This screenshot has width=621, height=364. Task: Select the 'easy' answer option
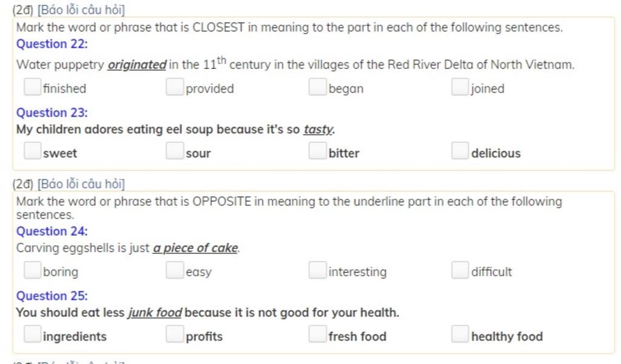[175, 270]
